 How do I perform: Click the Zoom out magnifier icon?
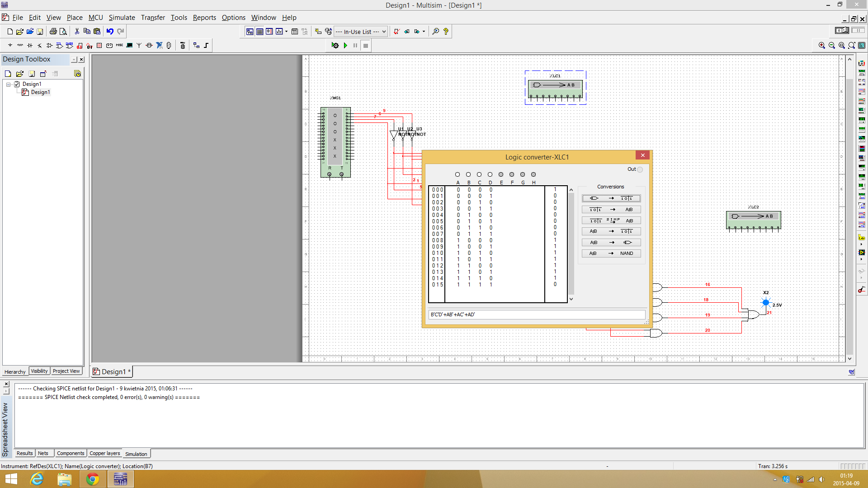click(831, 45)
